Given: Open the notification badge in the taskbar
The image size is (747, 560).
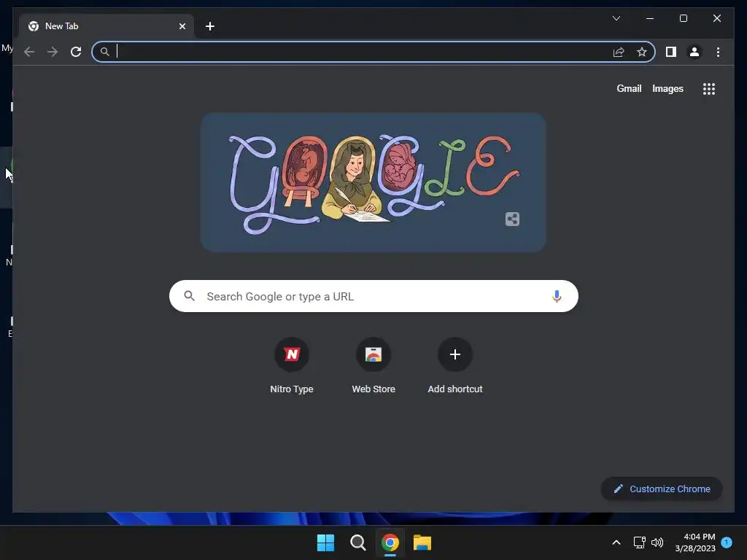Looking at the screenshot, I should [727, 542].
